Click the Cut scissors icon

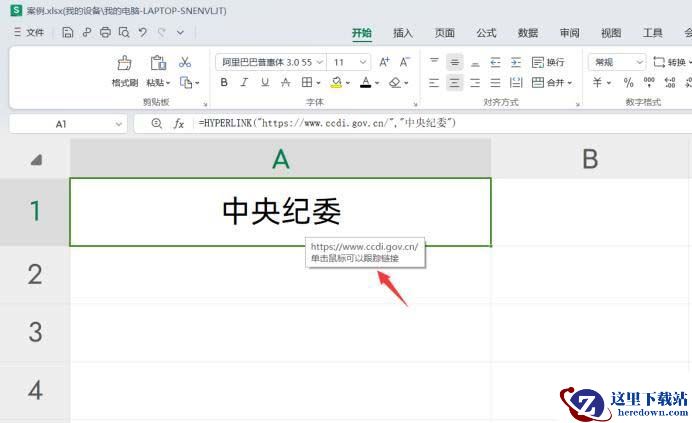click(185, 62)
